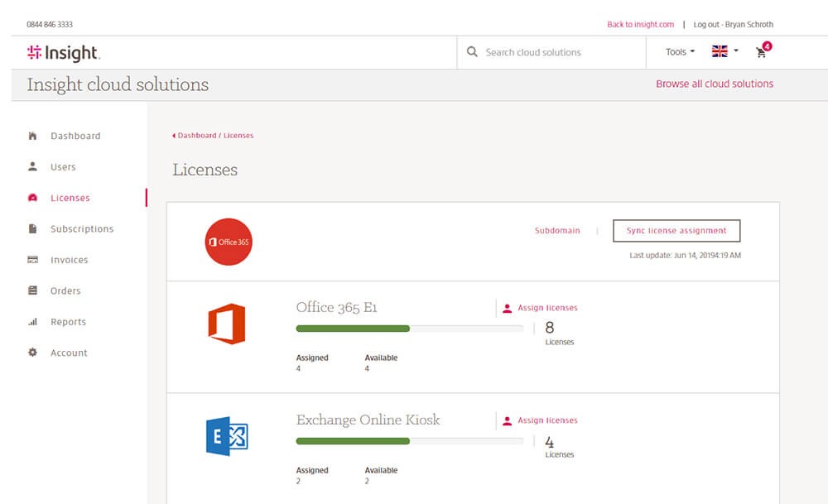
Task: Click the Last update timestamp text
Action: pyautogui.click(x=685, y=256)
